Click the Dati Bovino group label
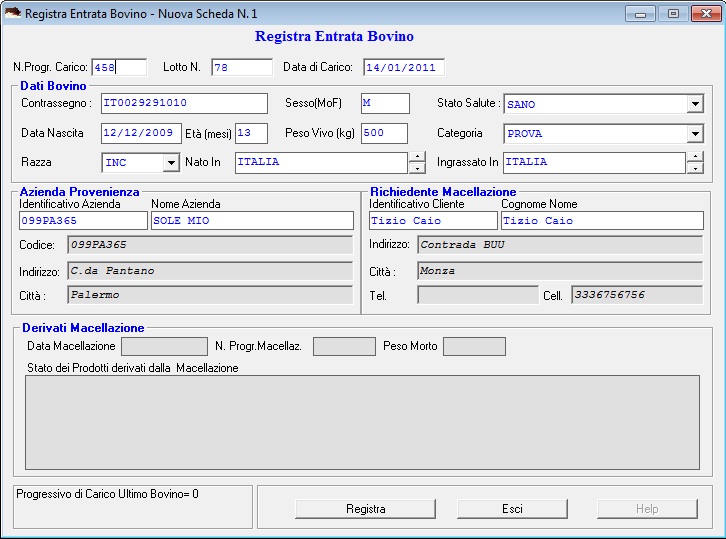The width and height of the screenshot is (726, 539). (53, 86)
